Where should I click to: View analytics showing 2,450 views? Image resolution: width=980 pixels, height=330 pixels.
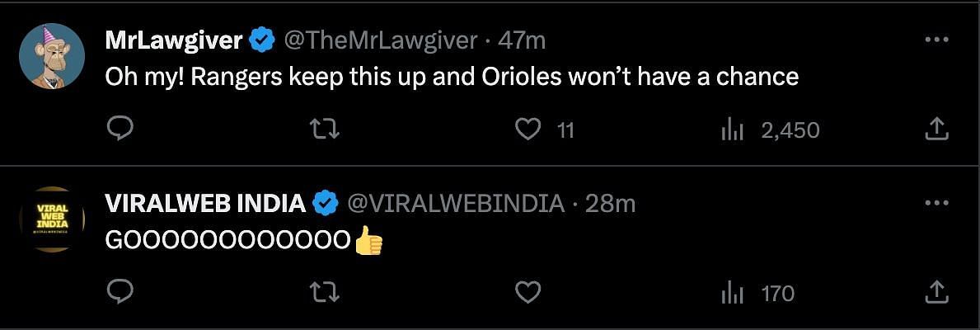(x=732, y=130)
